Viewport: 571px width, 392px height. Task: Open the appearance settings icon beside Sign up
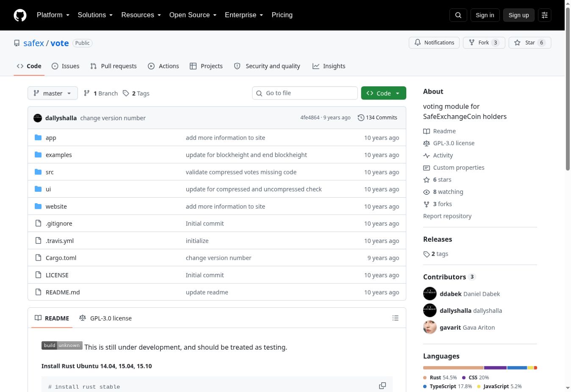pos(545,15)
